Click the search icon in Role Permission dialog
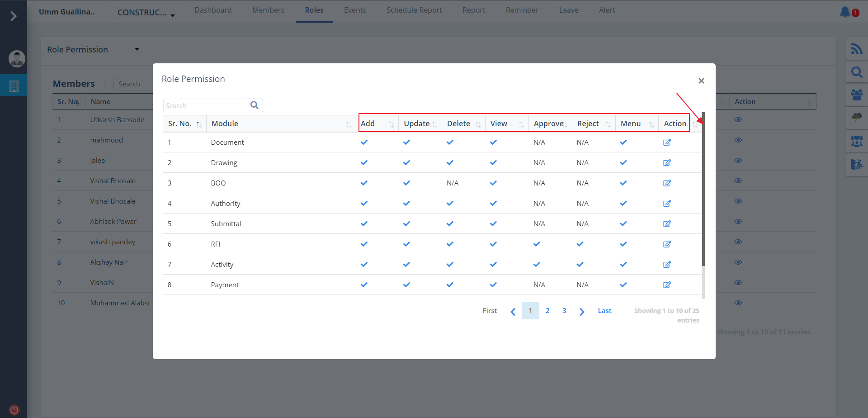Screen dimensions: 868x418 (x=255, y=105)
